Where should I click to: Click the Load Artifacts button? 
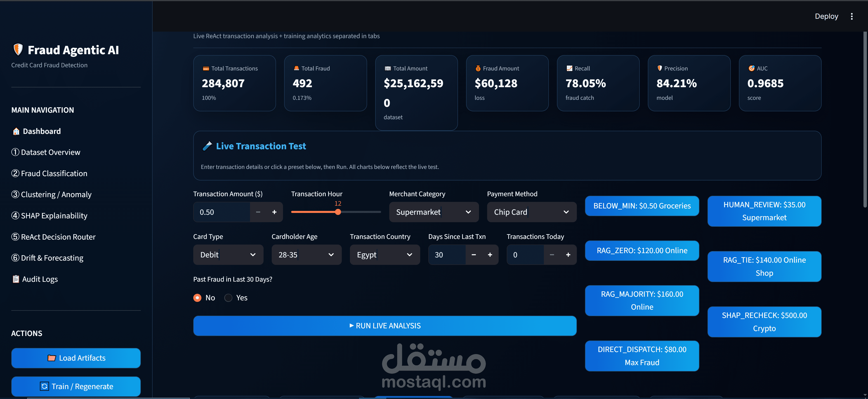(76, 358)
